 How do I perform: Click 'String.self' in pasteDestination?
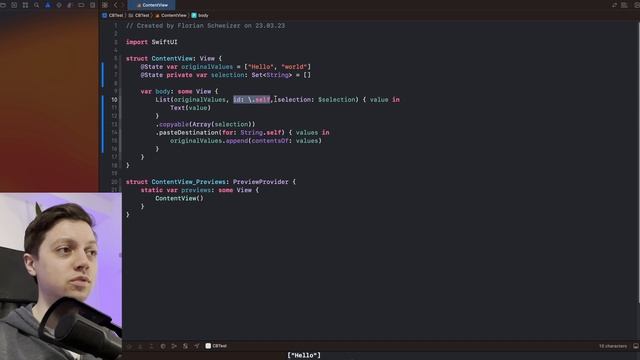(261, 133)
